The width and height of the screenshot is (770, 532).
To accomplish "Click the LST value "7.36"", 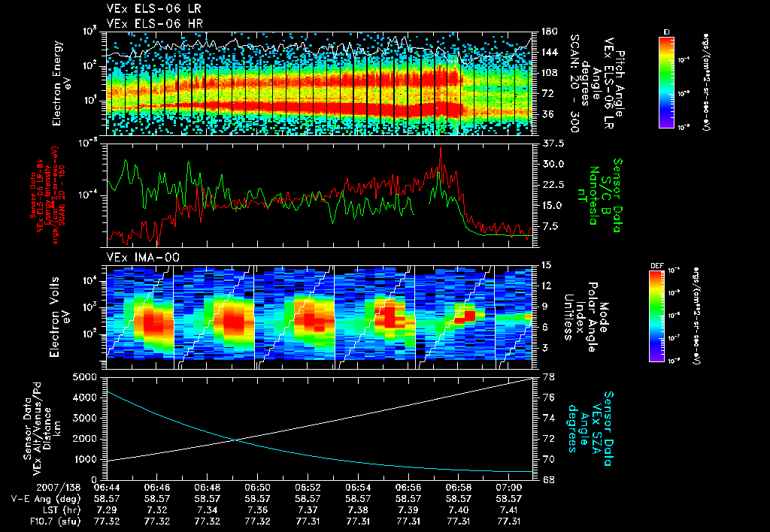I will 257,510.
